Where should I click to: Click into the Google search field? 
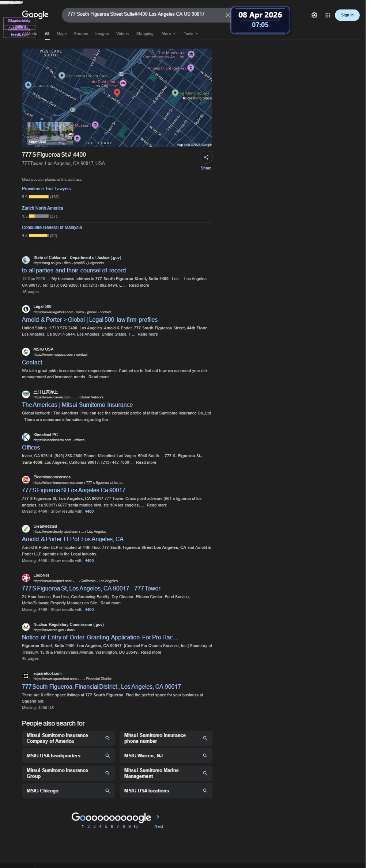[x=143, y=14]
